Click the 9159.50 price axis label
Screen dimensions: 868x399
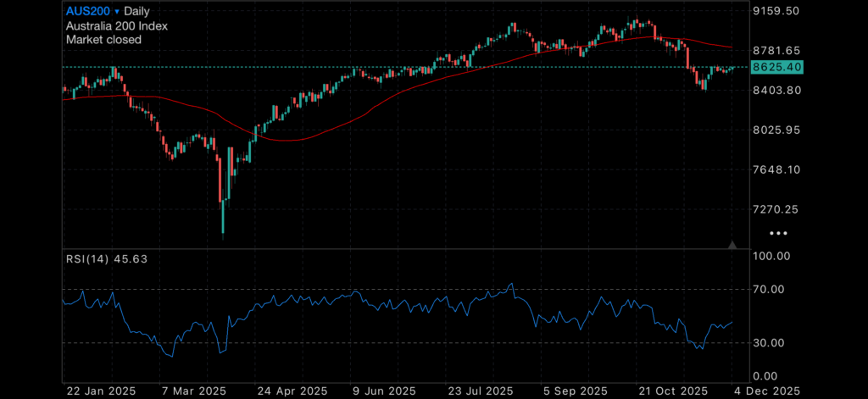776,11
